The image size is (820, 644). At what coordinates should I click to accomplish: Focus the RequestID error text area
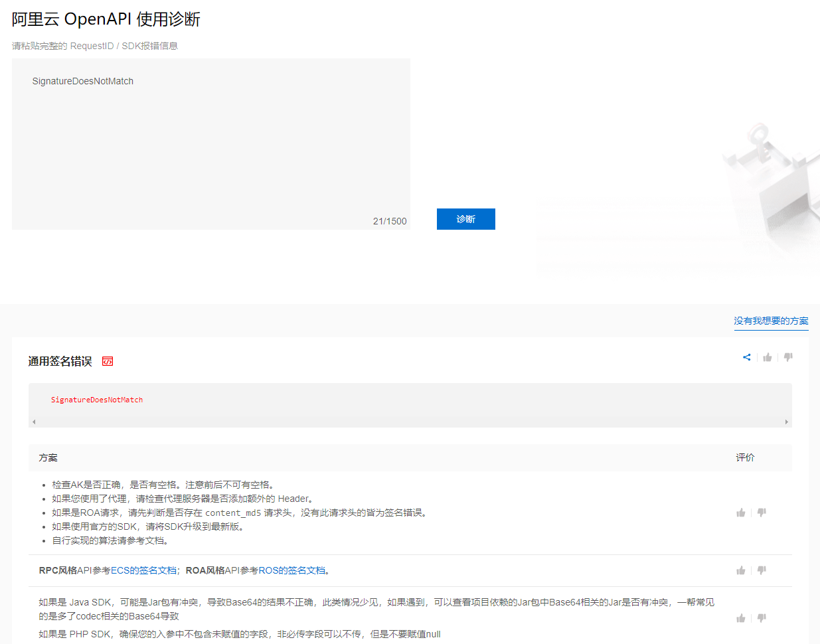coord(210,144)
